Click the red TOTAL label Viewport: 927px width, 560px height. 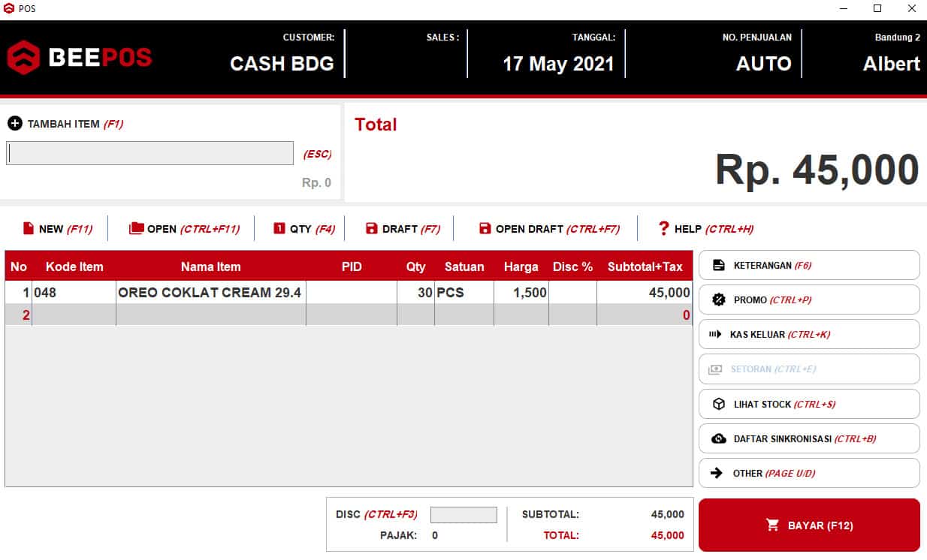[x=561, y=535]
